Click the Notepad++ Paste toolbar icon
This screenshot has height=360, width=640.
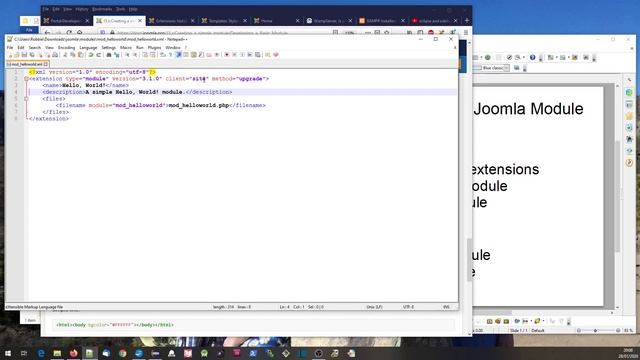[80, 55]
